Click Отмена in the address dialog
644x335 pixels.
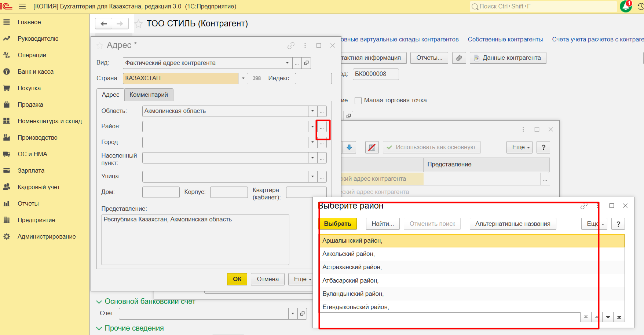pos(267,279)
